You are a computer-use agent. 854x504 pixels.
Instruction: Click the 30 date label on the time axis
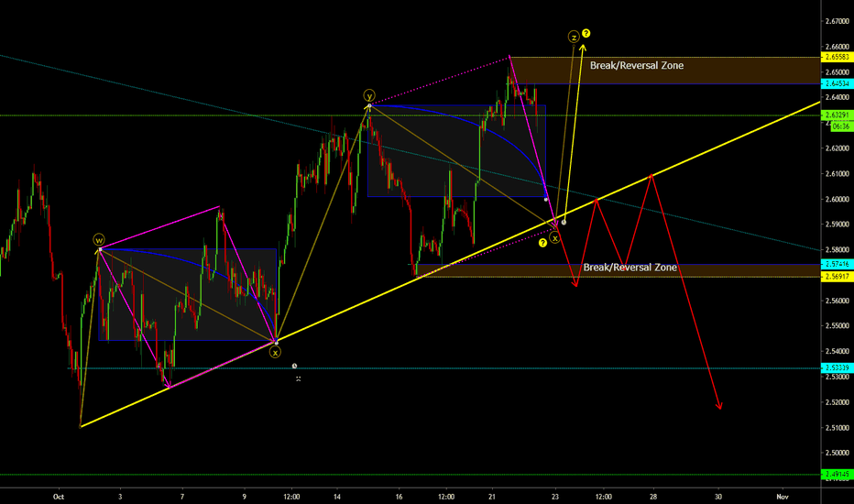tap(718, 497)
